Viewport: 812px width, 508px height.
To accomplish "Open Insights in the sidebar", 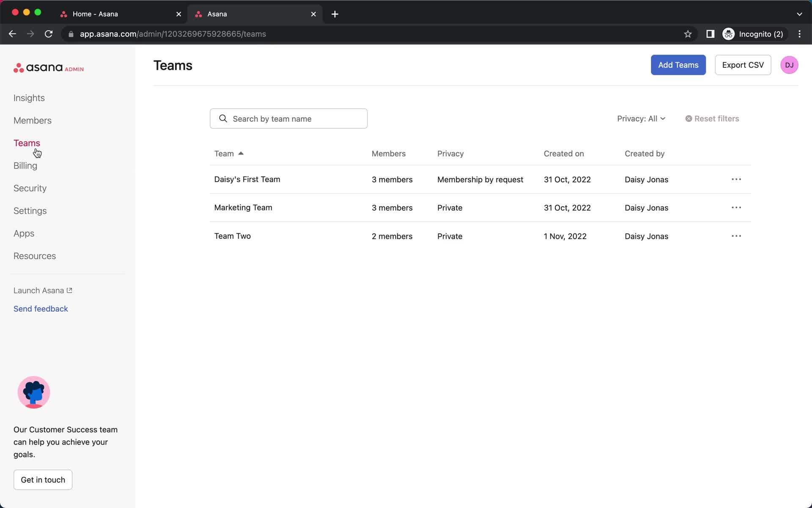I will tap(29, 98).
